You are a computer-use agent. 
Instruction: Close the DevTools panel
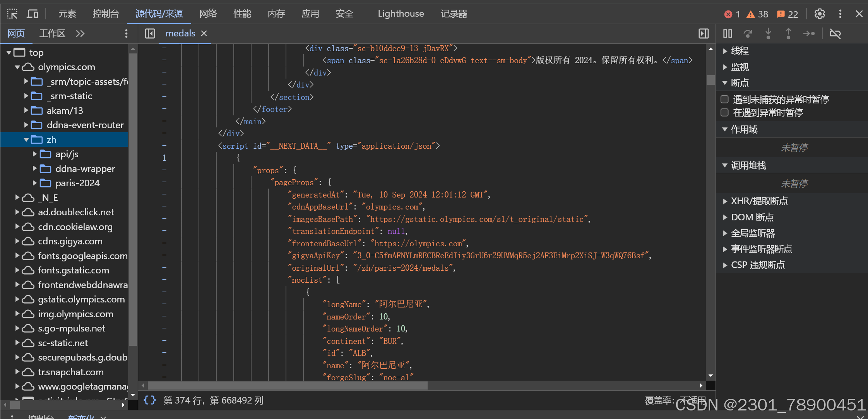(859, 14)
